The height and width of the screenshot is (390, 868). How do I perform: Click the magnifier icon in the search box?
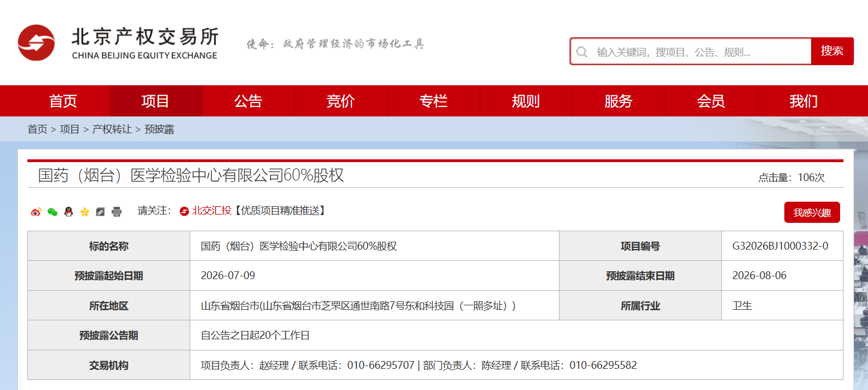(x=582, y=52)
